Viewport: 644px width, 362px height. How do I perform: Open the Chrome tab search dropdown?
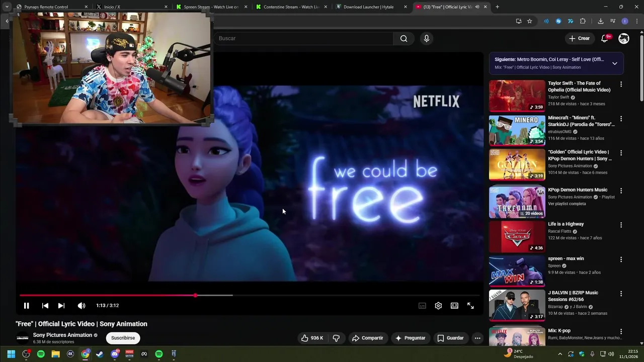(7, 7)
